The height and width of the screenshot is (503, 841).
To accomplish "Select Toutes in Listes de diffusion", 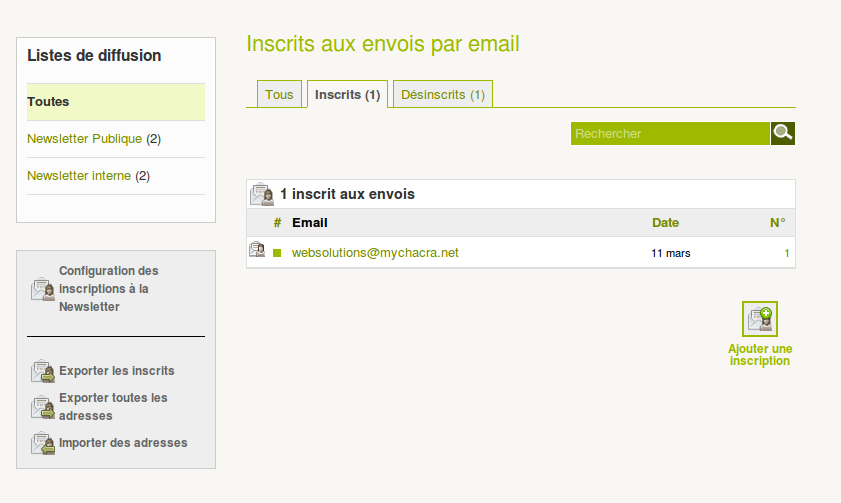I will pyautogui.click(x=48, y=102).
